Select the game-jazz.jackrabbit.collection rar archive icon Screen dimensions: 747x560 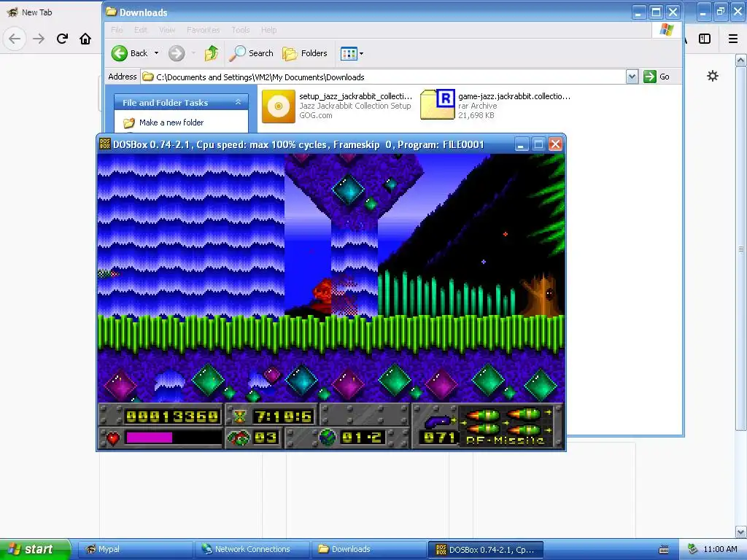tap(438, 105)
